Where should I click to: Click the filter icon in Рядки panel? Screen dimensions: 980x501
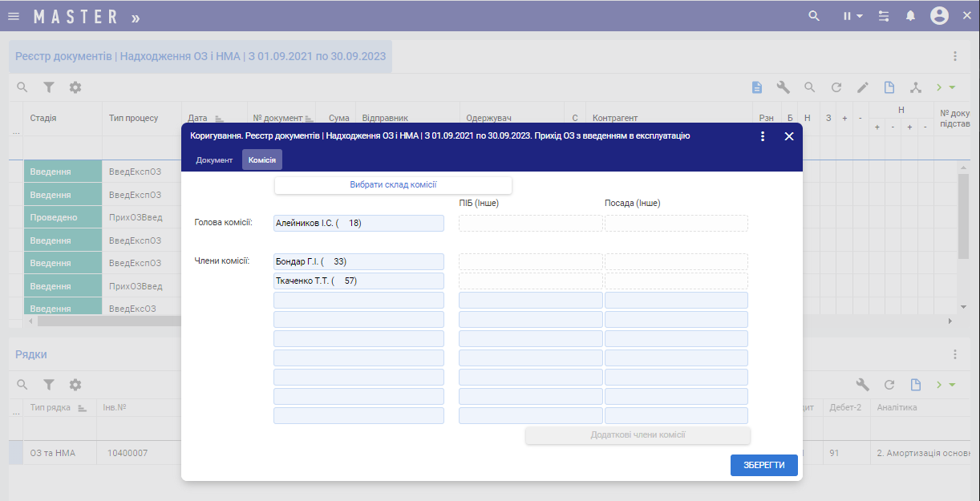[x=49, y=385]
